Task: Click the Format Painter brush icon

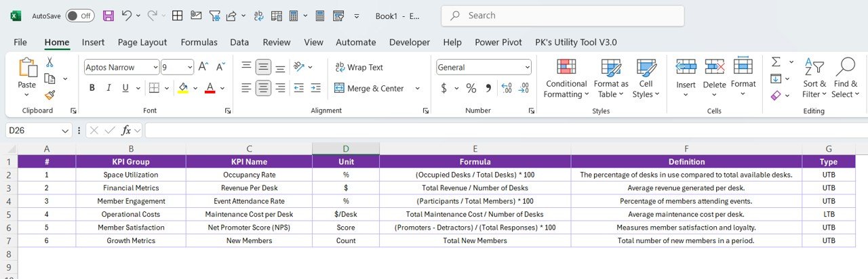Action: click(x=50, y=95)
